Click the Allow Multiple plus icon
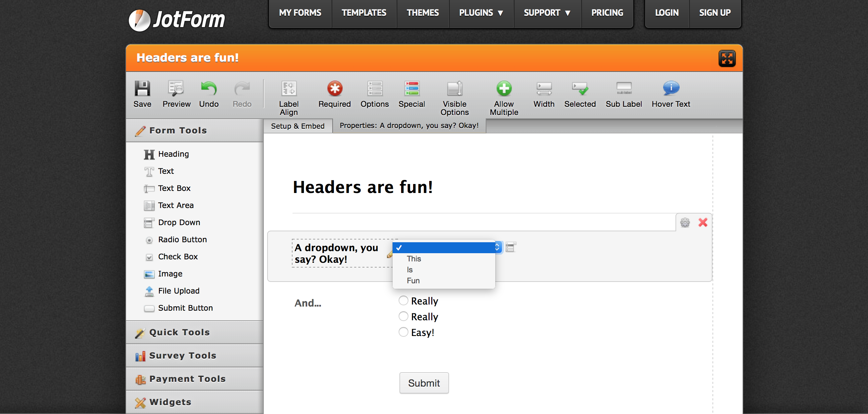 [x=504, y=89]
